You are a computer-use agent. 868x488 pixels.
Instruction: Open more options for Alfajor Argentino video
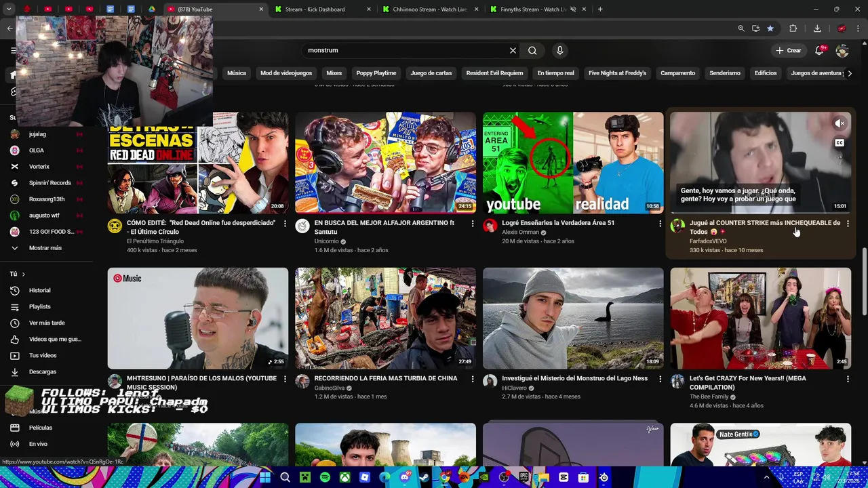tap(473, 224)
